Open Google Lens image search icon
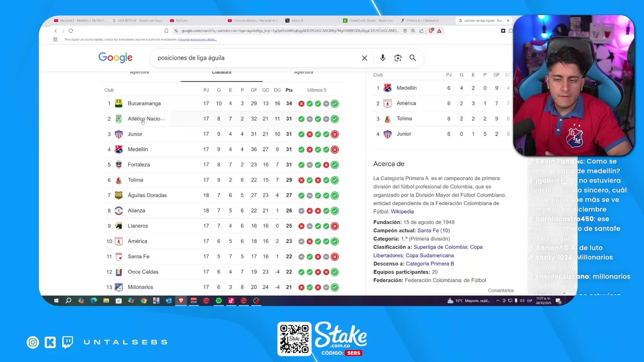The width and height of the screenshot is (644, 362). [x=398, y=58]
